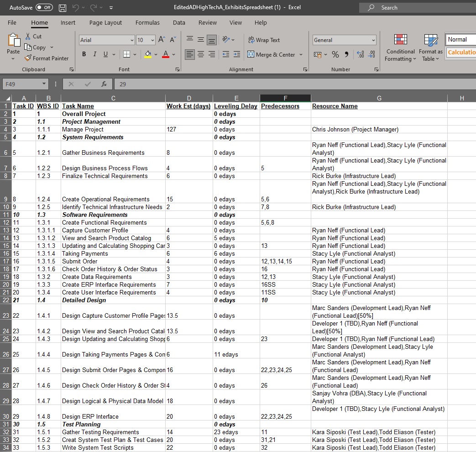
Task: Open the Review tab
Action: (x=207, y=22)
